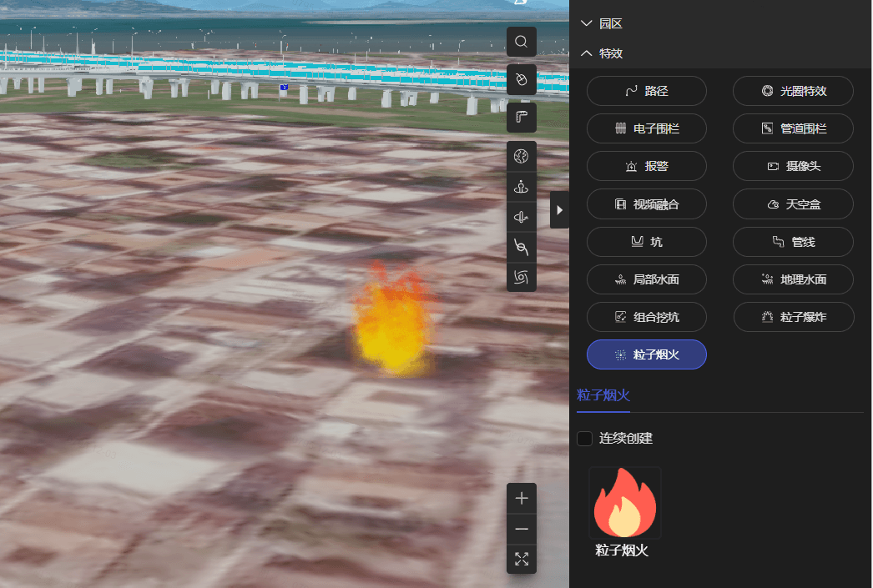Click the fullscreen expand icon
The width and height of the screenshot is (873, 588).
pos(522,559)
